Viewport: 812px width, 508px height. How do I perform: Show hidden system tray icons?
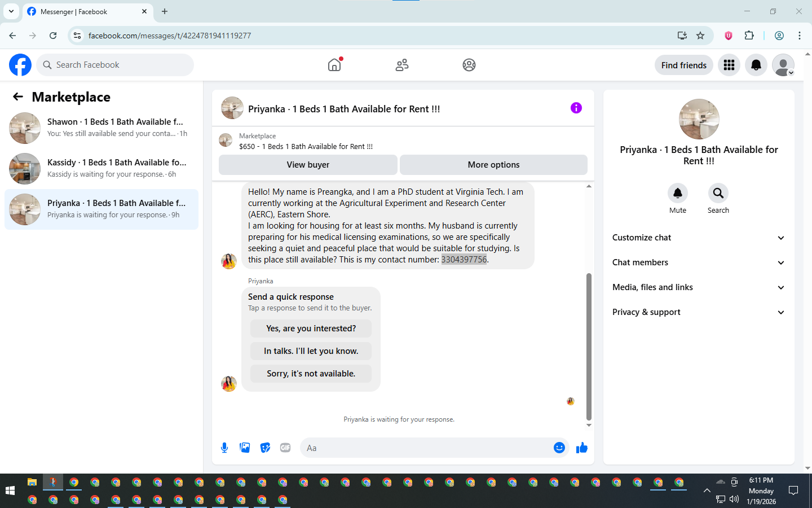(x=707, y=491)
